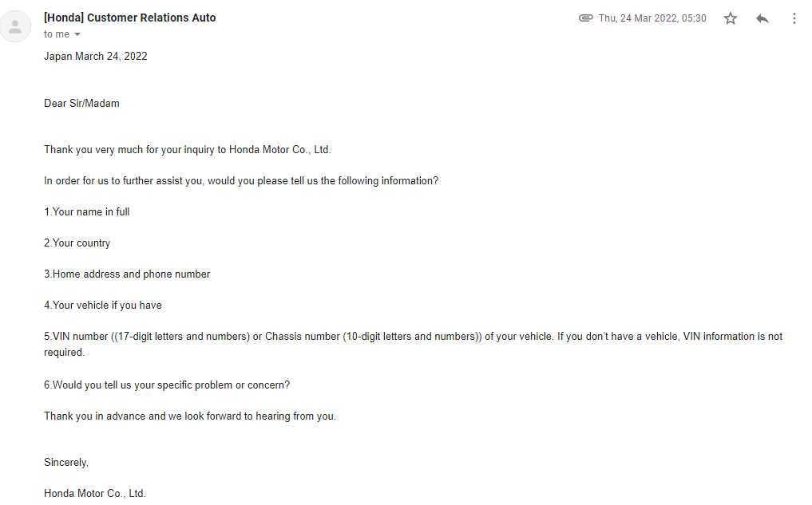
Task: Click the '4.Your vehicle if you have' item
Action: [102, 306]
